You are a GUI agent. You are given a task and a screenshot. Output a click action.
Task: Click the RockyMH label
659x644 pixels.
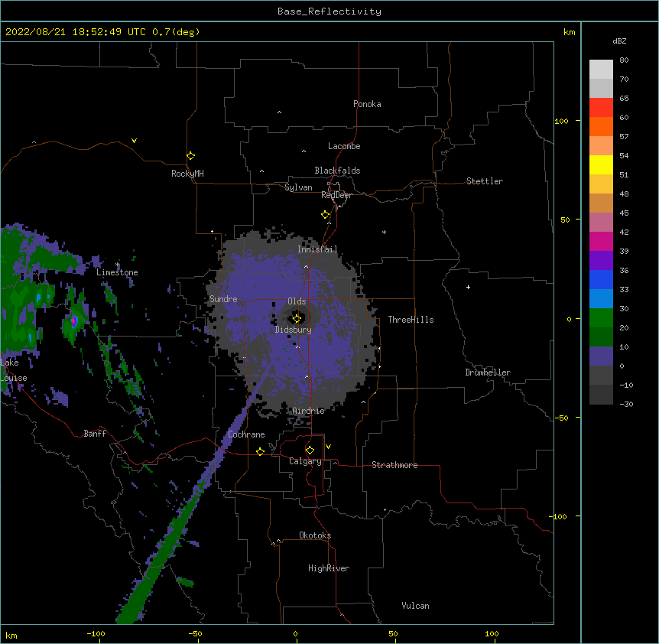point(187,174)
